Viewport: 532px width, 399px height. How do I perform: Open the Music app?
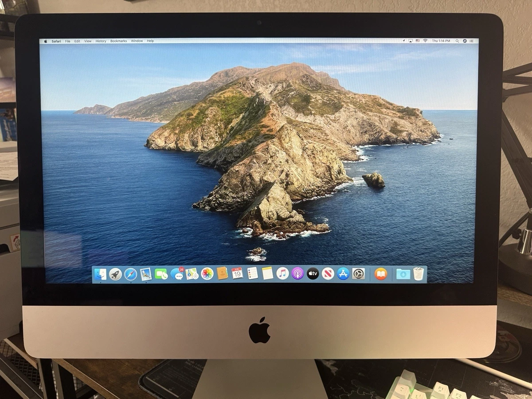tap(283, 275)
